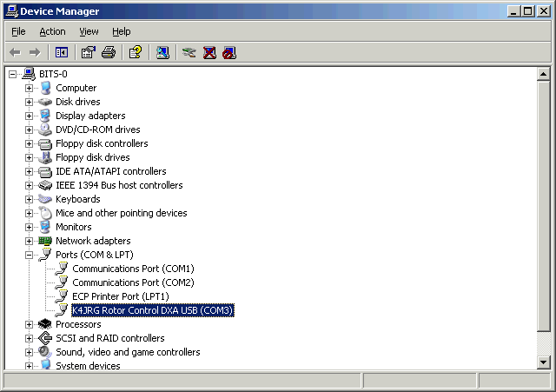This screenshot has width=556, height=392.
Task: Minimize the Device Manager window
Action: 513,11
